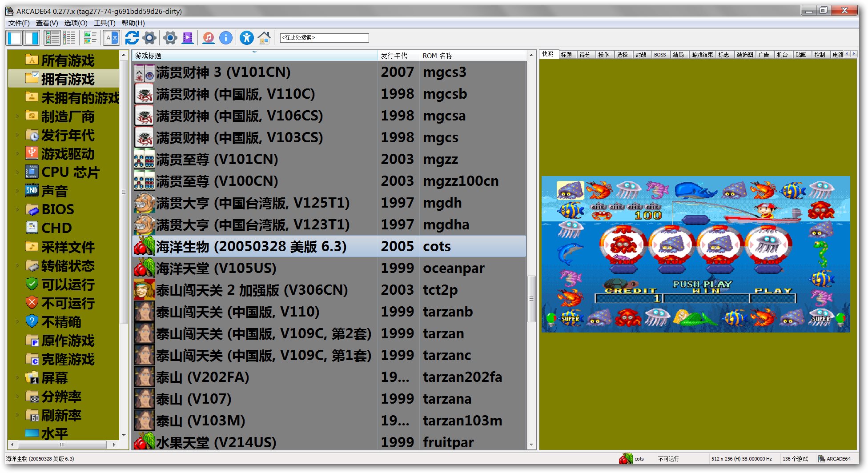The height and width of the screenshot is (473, 868).
Task: Click the folder tree horizontal scrollbar
Action: (62, 445)
